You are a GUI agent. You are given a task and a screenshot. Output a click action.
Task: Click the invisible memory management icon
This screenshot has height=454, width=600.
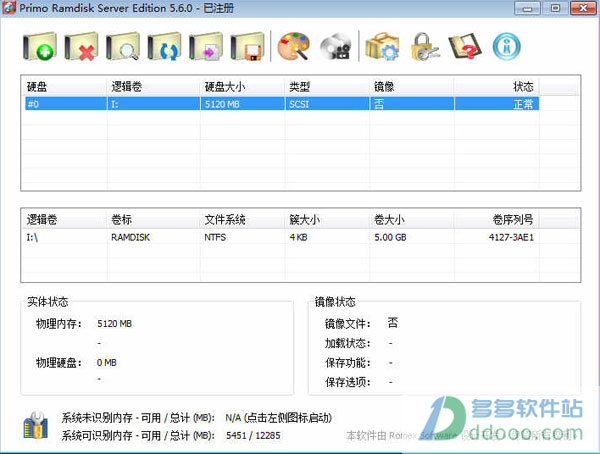point(35,425)
